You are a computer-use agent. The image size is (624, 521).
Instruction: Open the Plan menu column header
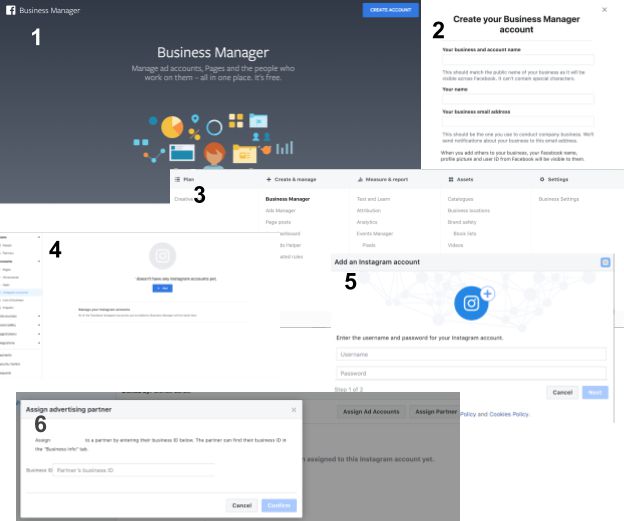tap(184, 180)
